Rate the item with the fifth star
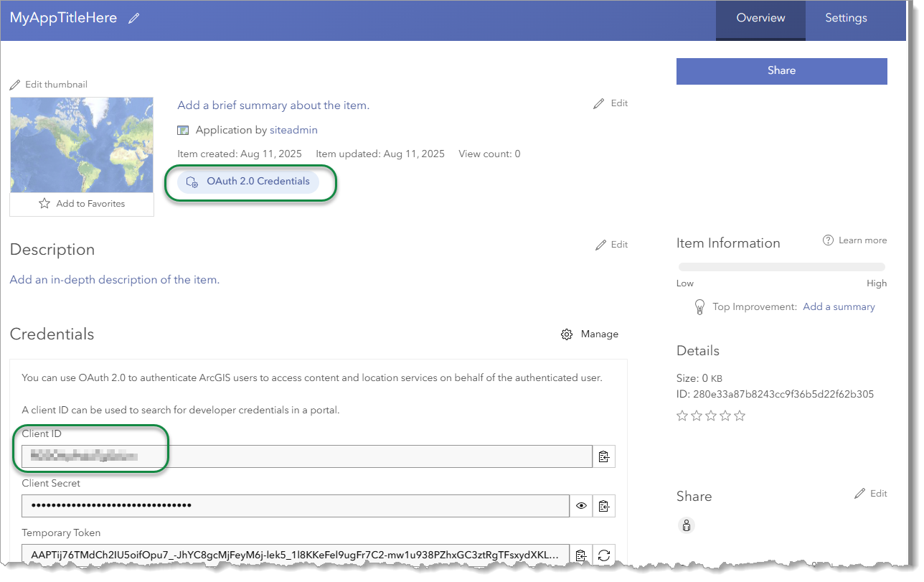 [740, 416]
